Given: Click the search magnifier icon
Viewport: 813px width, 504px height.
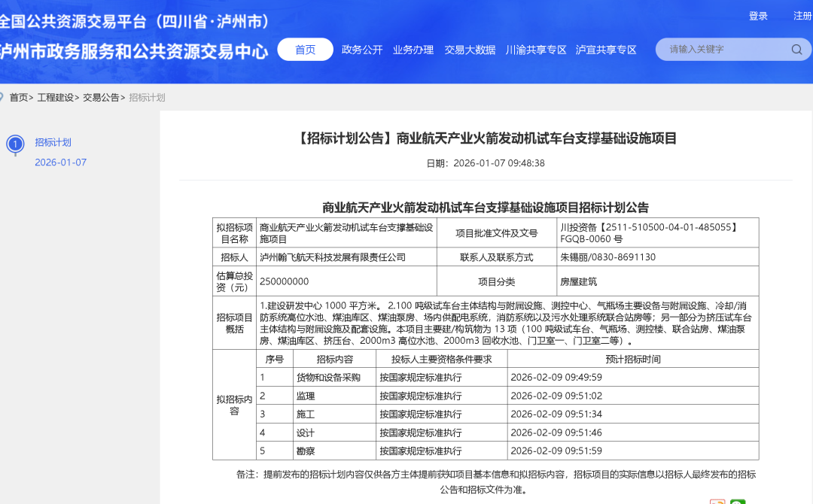Looking at the screenshot, I should tap(796, 50).
